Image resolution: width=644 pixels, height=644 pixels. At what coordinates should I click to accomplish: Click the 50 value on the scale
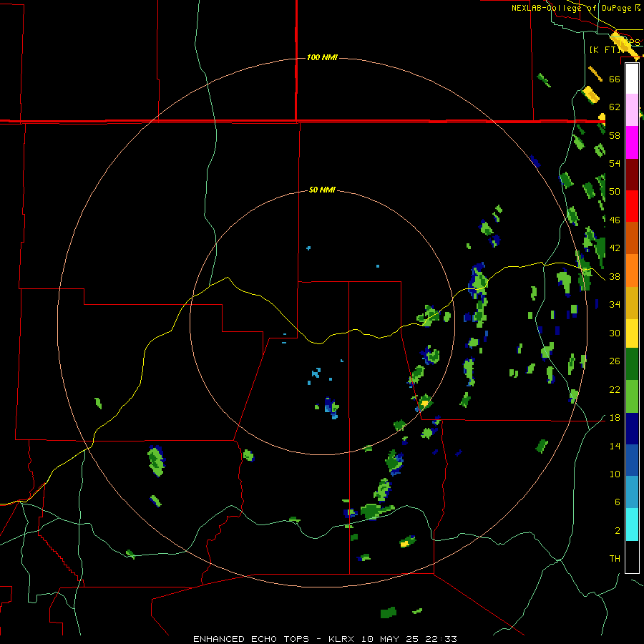tap(615, 191)
